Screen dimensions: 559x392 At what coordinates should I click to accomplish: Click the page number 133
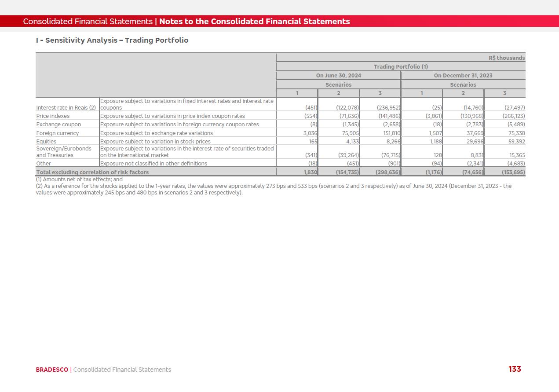515,369
